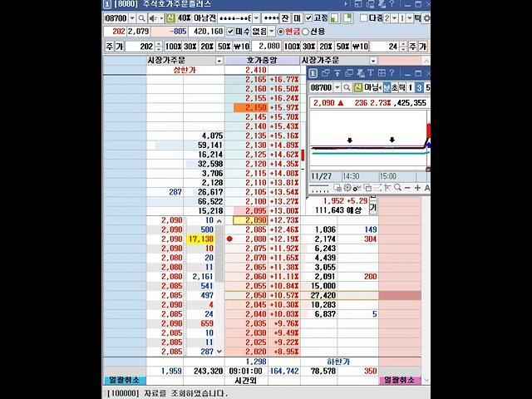Click the zoom magnifier in chart bottom toolbar
Image resolution: width=532 pixels, height=399 pixels.
(397, 187)
